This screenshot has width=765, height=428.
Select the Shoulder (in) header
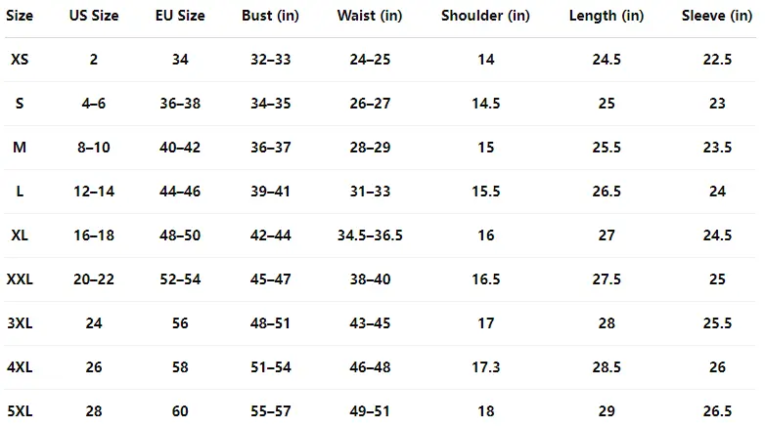[485, 16]
